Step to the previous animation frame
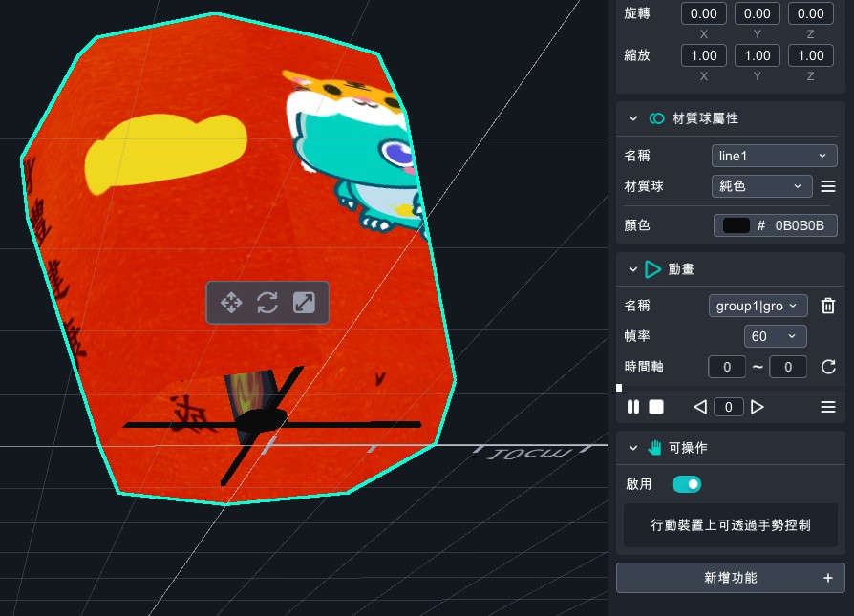 pos(700,407)
